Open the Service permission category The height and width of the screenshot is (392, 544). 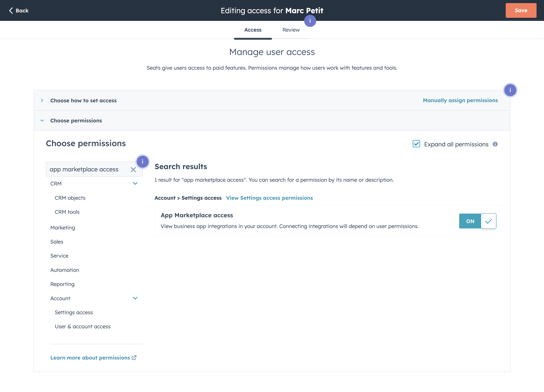[x=60, y=256]
